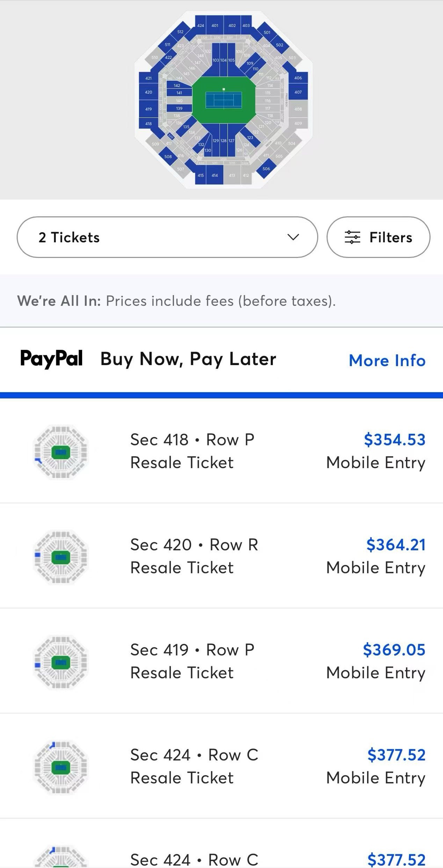Tap section 128 below the court

[x=224, y=141]
